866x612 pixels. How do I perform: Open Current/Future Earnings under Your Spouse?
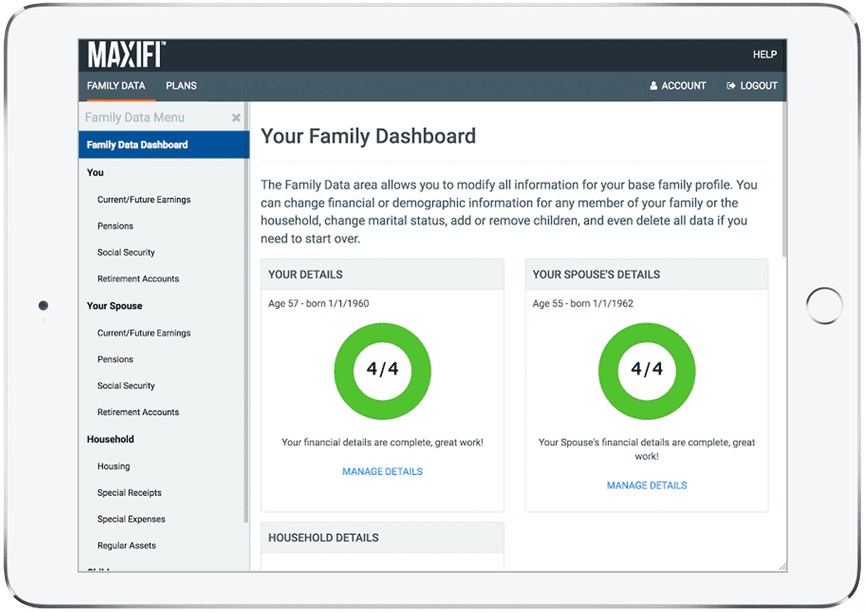[144, 333]
